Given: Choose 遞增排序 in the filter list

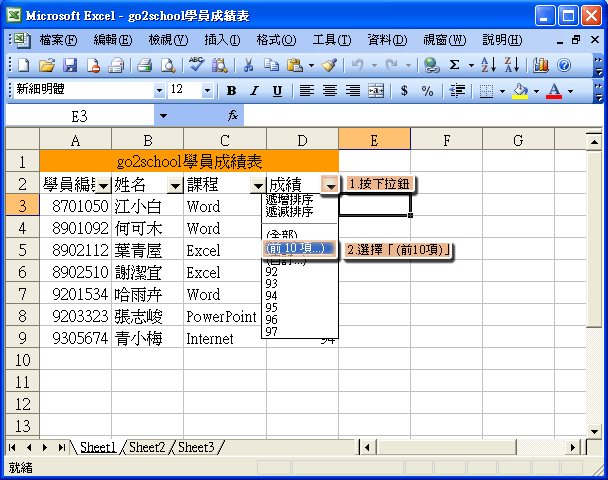Looking at the screenshot, I should 288,199.
